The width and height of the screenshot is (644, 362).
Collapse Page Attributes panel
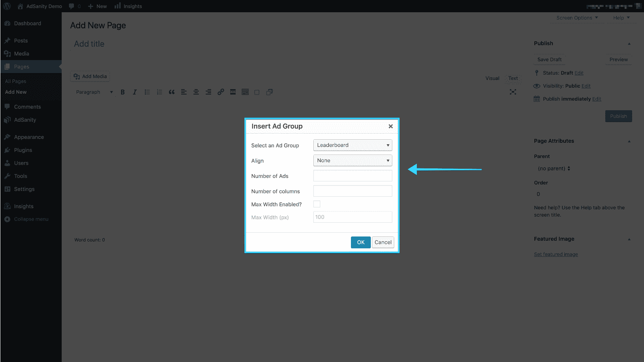click(x=629, y=141)
